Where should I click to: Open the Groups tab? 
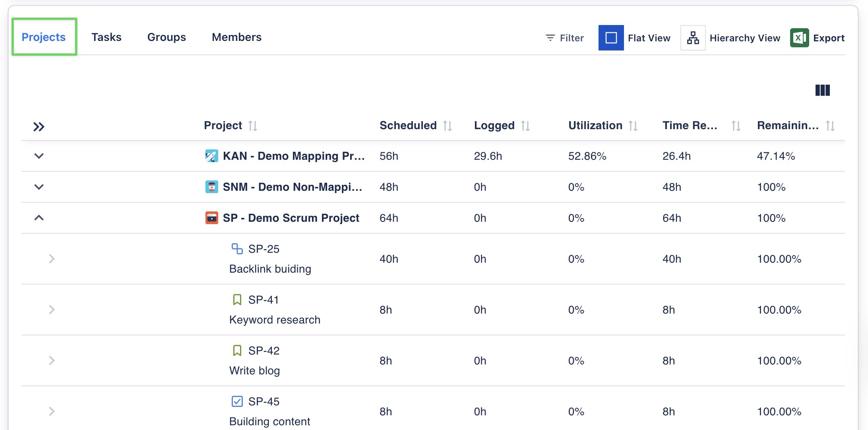167,37
